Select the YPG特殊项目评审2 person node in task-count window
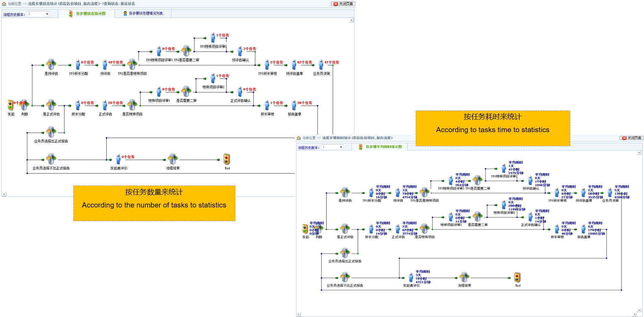The height and width of the screenshot is (317, 644). tap(213, 38)
